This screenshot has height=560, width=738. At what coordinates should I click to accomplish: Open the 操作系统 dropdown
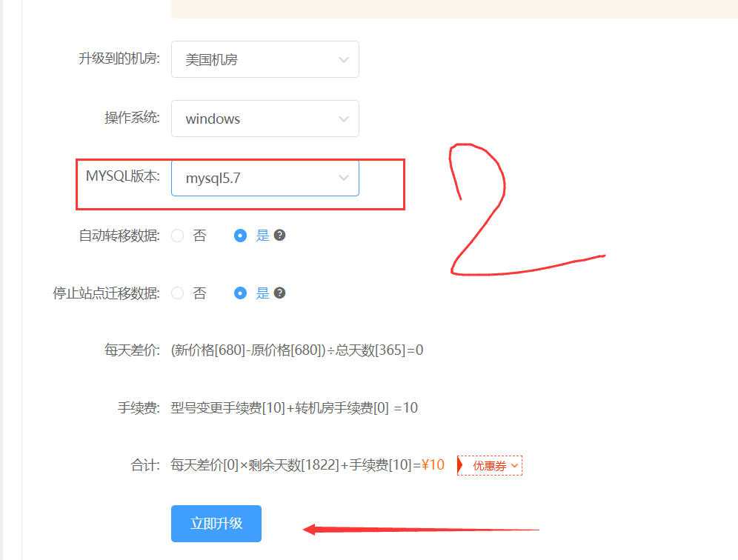pyautogui.click(x=265, y=119)
